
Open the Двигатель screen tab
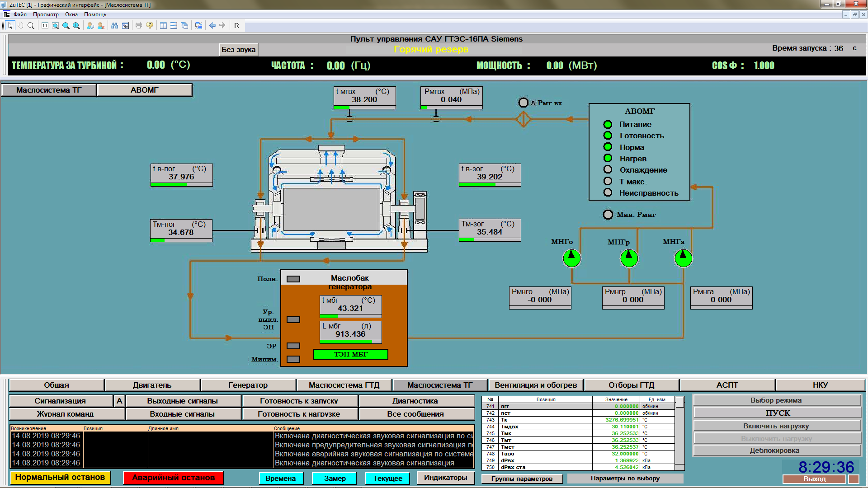pyautogui.click(x=152, y=385)
